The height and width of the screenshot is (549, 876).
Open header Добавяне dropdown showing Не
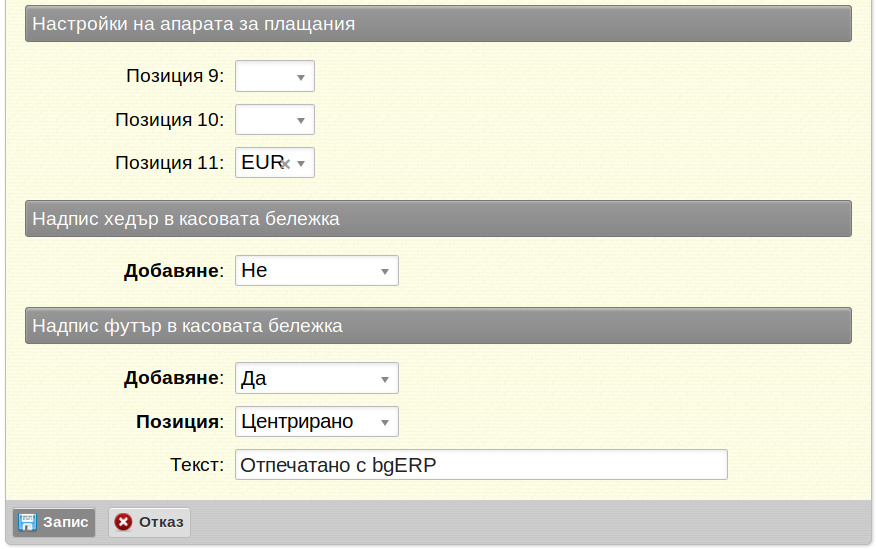pyautogui.click(x=316, y=270)
